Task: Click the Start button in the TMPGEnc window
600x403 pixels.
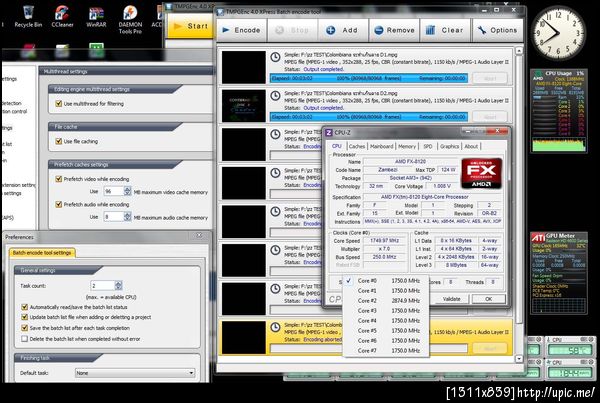Action: [190, 26]
